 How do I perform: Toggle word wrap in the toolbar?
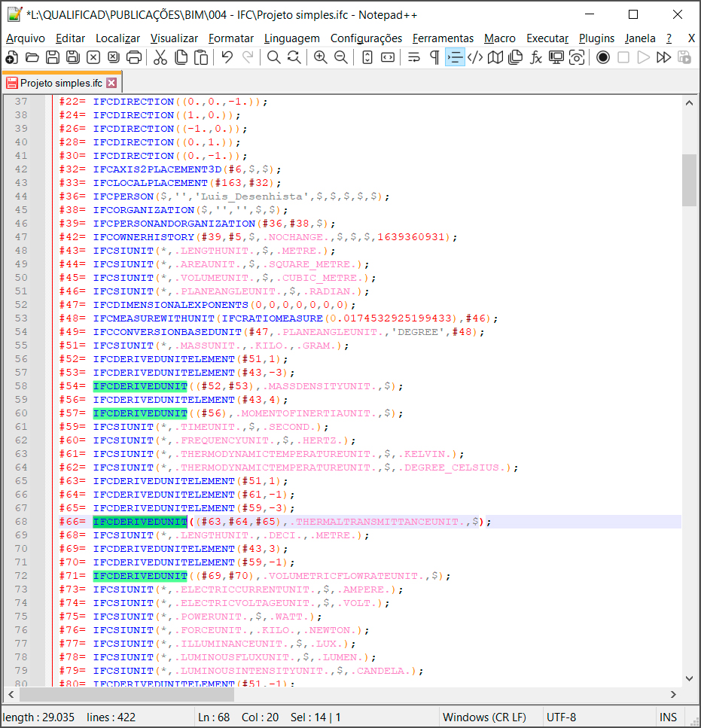(413, 57)
